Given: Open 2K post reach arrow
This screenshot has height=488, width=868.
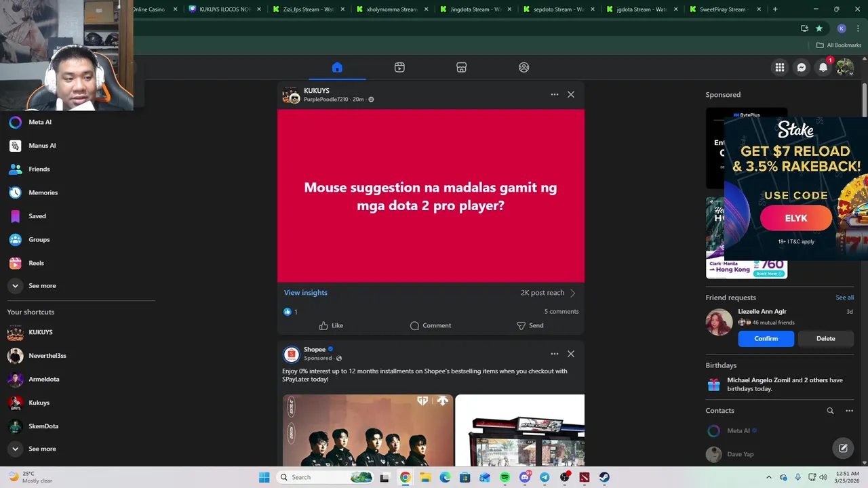Looking at the screenshot, I should 573,293.
